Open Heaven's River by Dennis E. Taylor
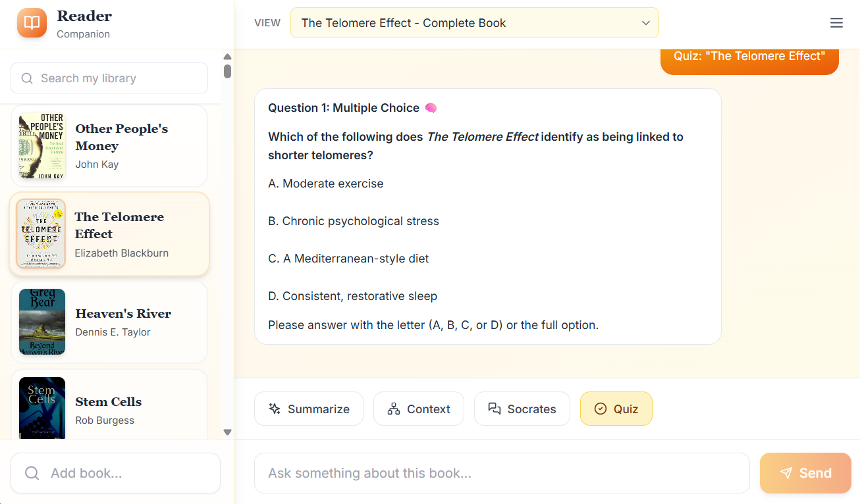The image size is (860, 504). pos(109,322)
